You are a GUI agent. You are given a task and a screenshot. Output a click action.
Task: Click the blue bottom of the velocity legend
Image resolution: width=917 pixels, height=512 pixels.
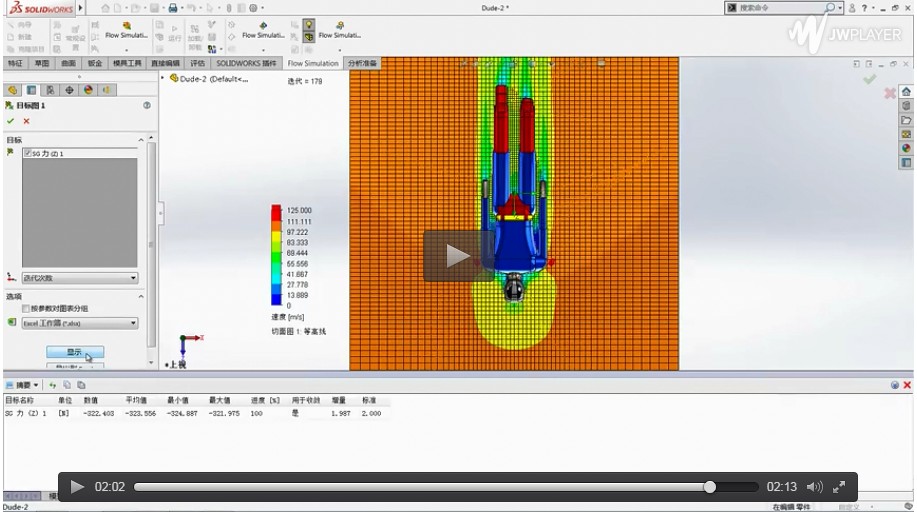point(276,300)
